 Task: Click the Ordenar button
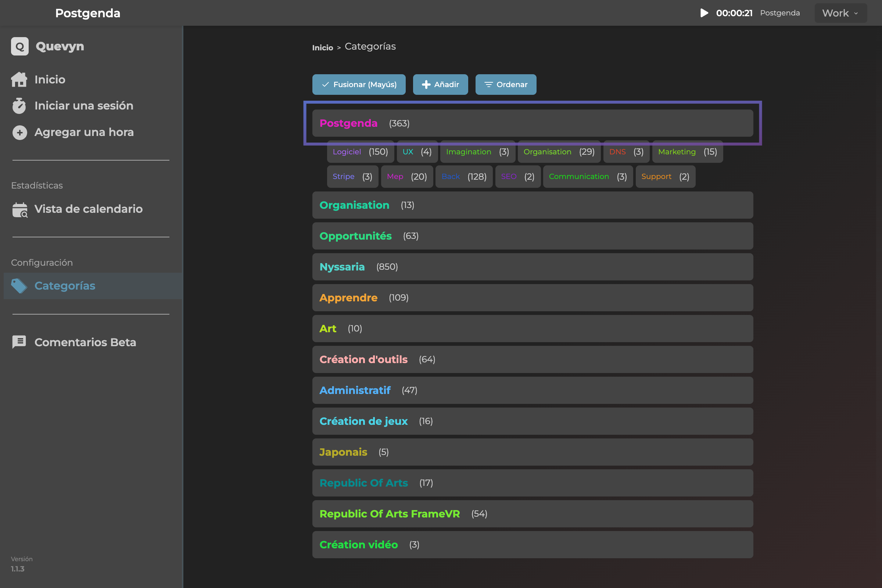506,85
